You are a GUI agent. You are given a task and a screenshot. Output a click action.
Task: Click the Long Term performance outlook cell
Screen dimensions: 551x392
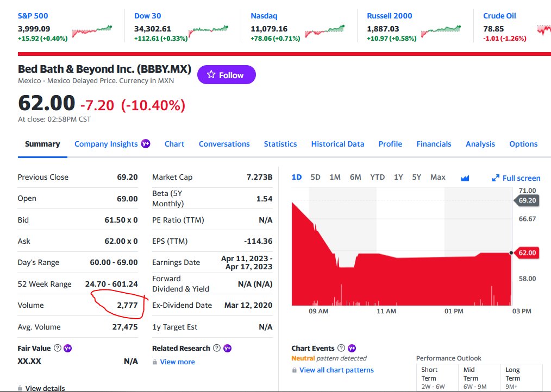point(522,377)
